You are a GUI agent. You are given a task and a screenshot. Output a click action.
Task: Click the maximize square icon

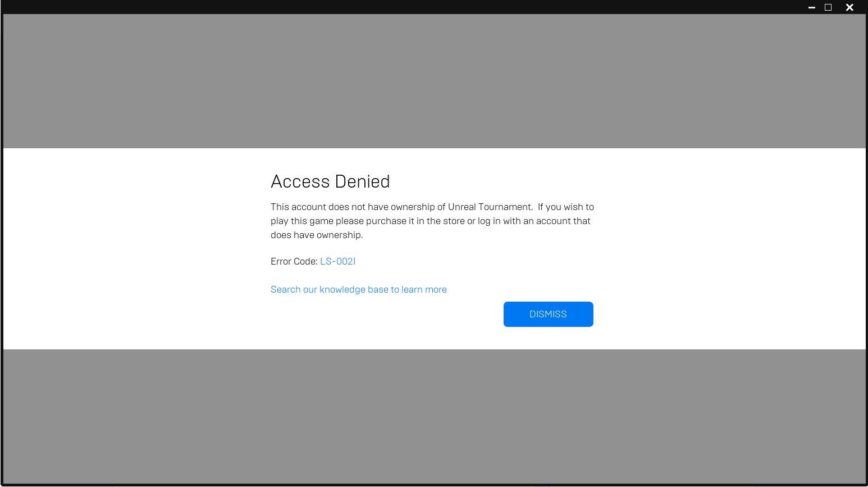(x=828, y=7)
